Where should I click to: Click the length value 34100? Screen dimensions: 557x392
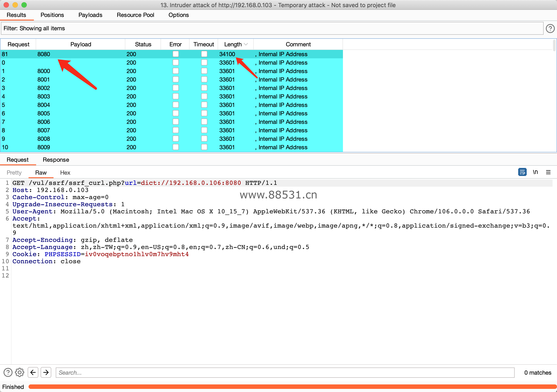pyautogui.click(x=227, y=54)
